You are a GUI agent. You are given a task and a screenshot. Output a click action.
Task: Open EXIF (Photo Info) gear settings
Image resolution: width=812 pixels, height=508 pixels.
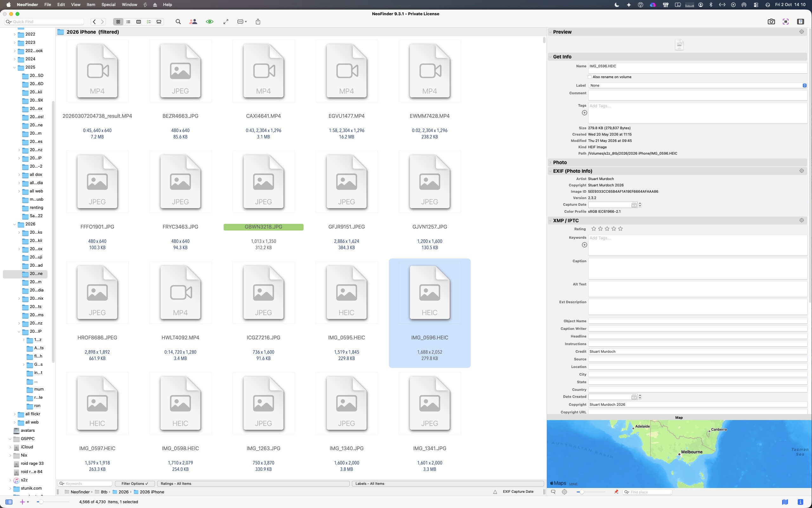pos(802,171)
